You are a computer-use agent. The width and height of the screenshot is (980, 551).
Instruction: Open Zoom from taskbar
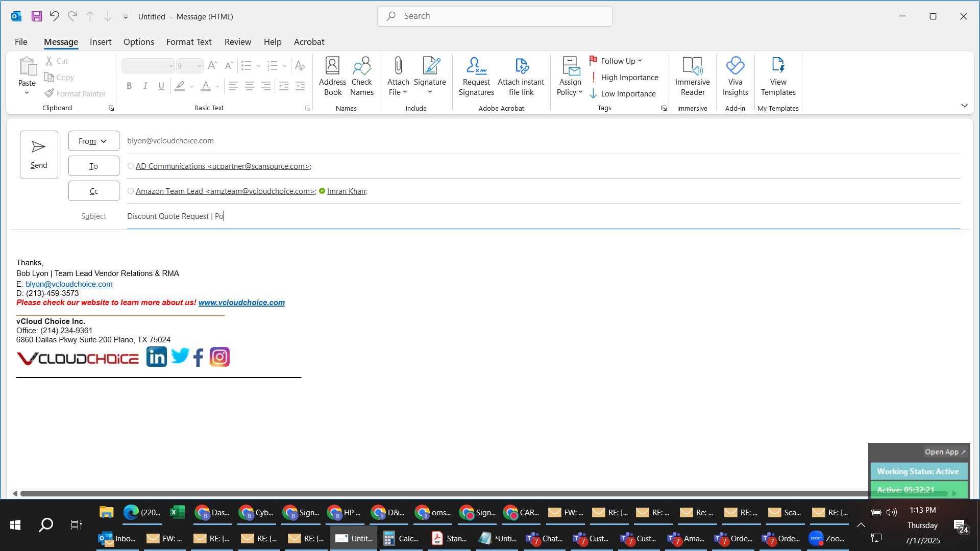point(827,538)
